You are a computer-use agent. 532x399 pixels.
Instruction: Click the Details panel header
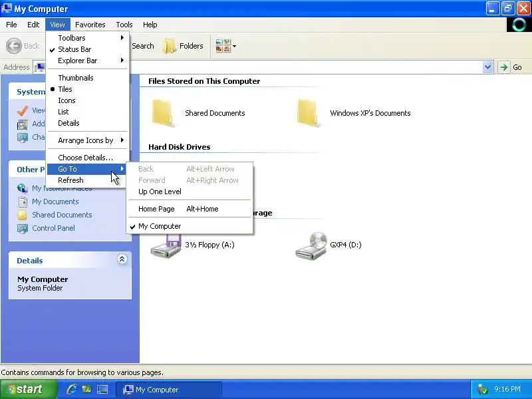click(70, 260)
